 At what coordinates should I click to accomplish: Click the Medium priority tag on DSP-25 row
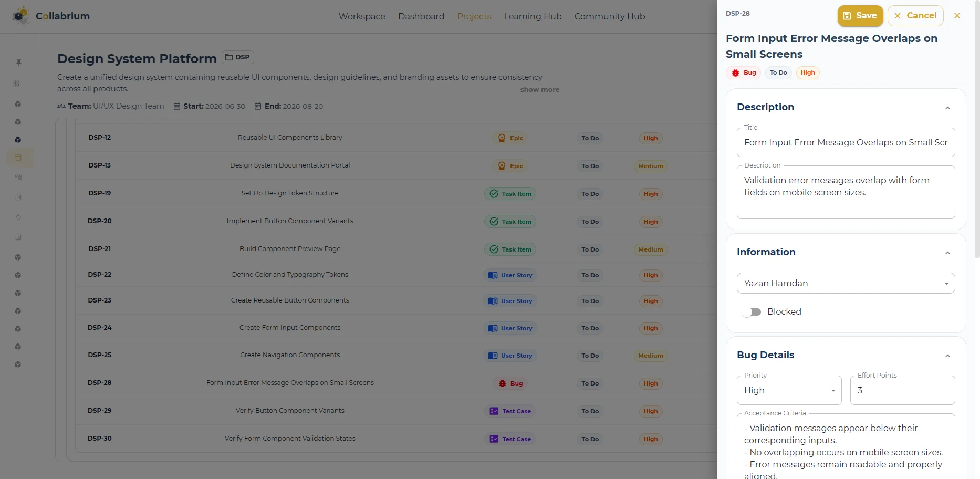tap(651, 356)
